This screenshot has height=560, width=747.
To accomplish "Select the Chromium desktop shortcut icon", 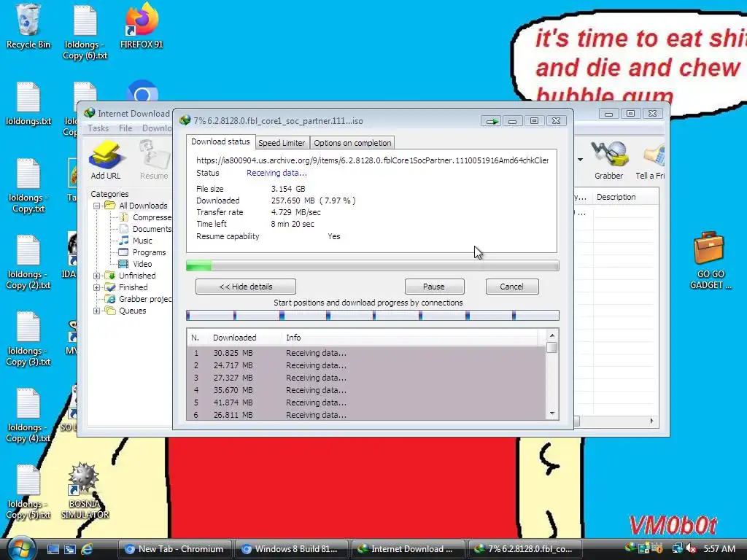I will [142, 90].
